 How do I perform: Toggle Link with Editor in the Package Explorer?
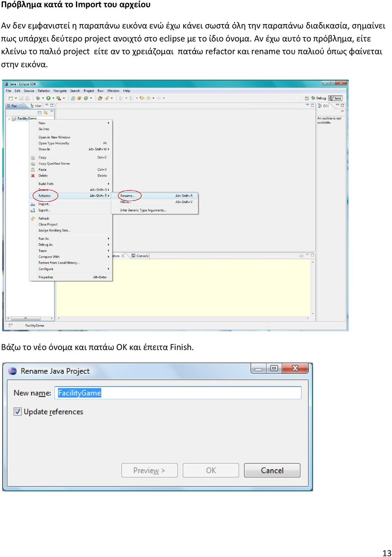[x=45, y=112]
